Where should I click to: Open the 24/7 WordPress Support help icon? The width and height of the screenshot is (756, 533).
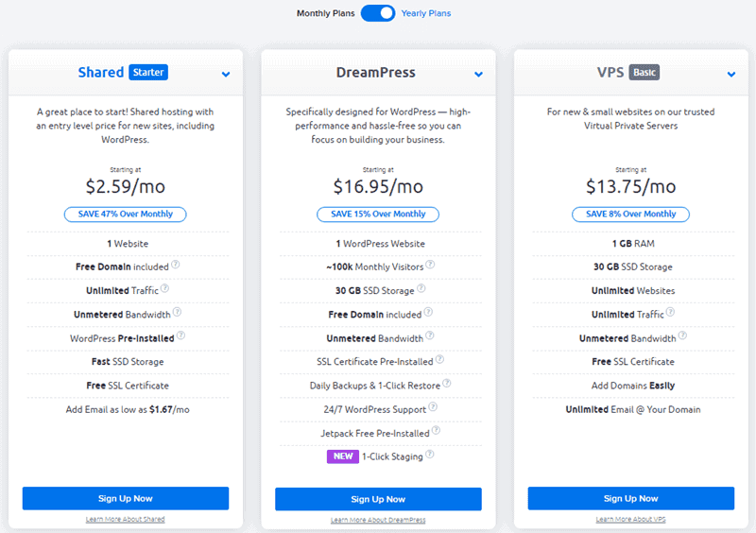(x=433, y=406)
